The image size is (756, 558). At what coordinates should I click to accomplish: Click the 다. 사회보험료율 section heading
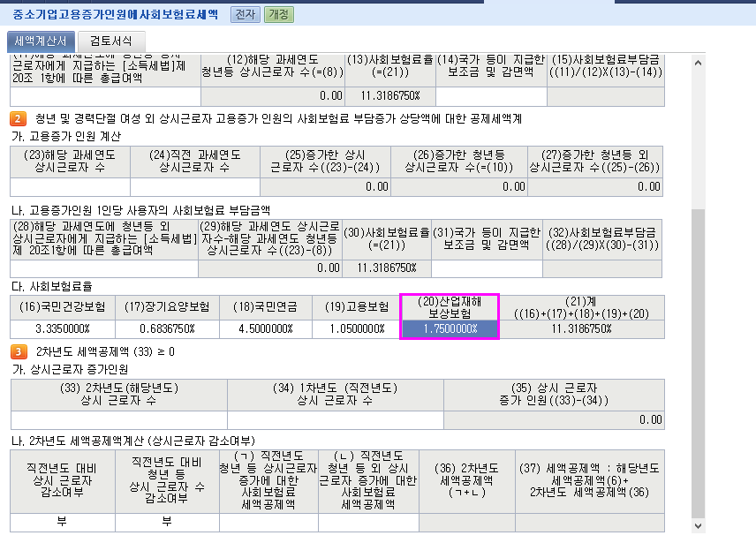point(51,287)
